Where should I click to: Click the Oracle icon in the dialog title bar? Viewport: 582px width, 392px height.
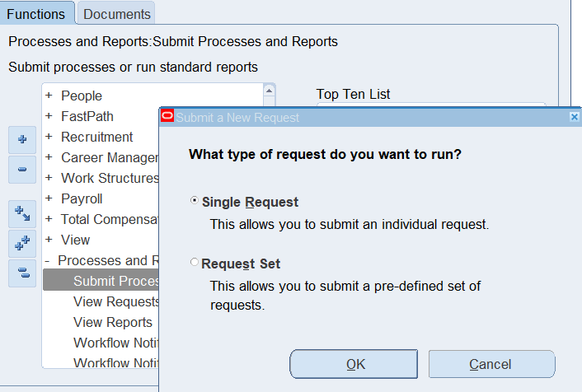click(167, 118)
